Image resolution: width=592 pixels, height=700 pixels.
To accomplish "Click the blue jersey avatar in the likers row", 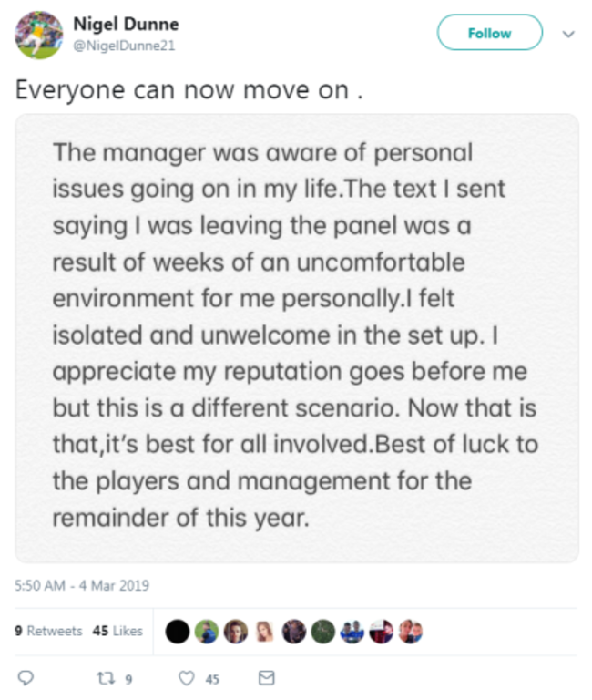I will pyautogui.click(x=353, y=631).
